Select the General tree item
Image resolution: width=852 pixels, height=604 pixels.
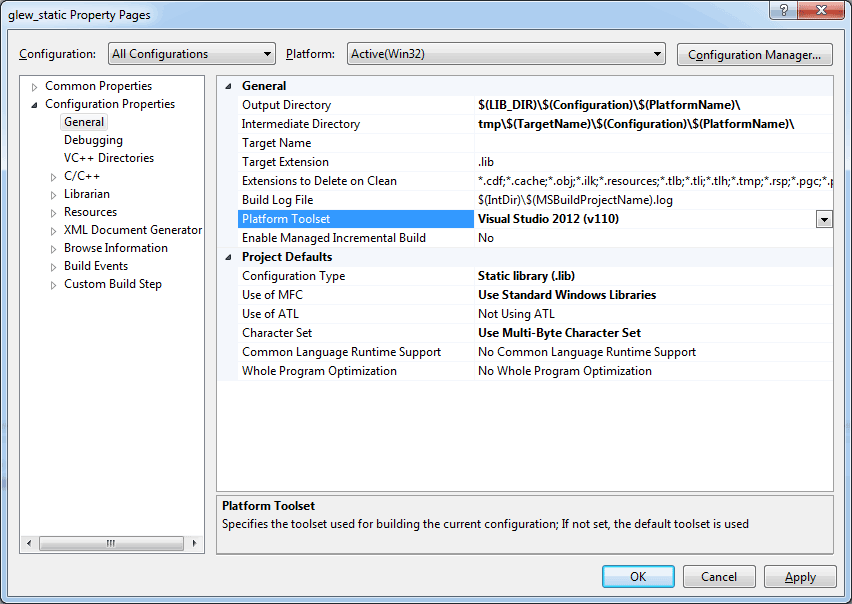[84, 122]
